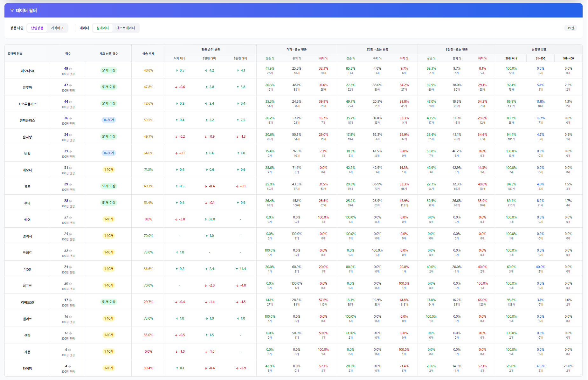The height and width of the screenshot is (380, 588).
Task: Click the 11-50개 badge in 비밀 row
Action: coord(109,153)
